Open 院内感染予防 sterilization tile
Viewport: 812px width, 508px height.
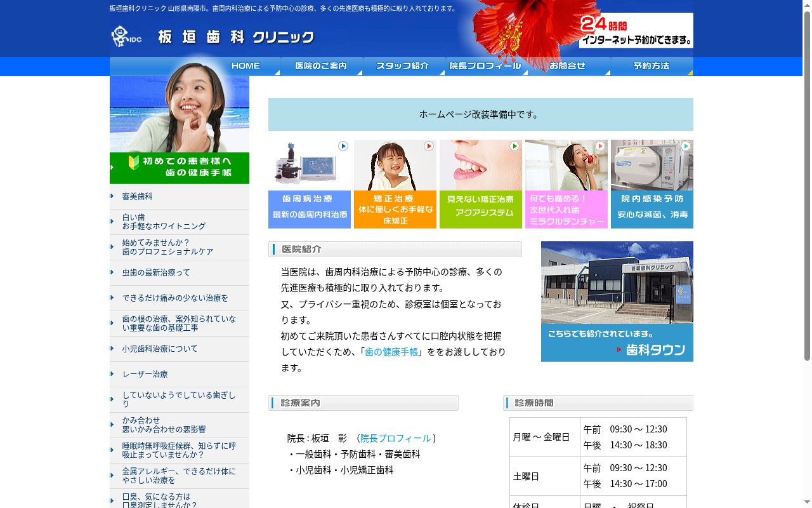[x=652, y=184]
